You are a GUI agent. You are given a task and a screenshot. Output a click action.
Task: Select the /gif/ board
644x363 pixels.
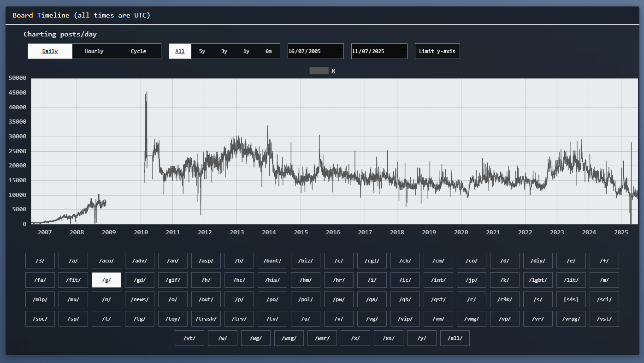[173, 280]
